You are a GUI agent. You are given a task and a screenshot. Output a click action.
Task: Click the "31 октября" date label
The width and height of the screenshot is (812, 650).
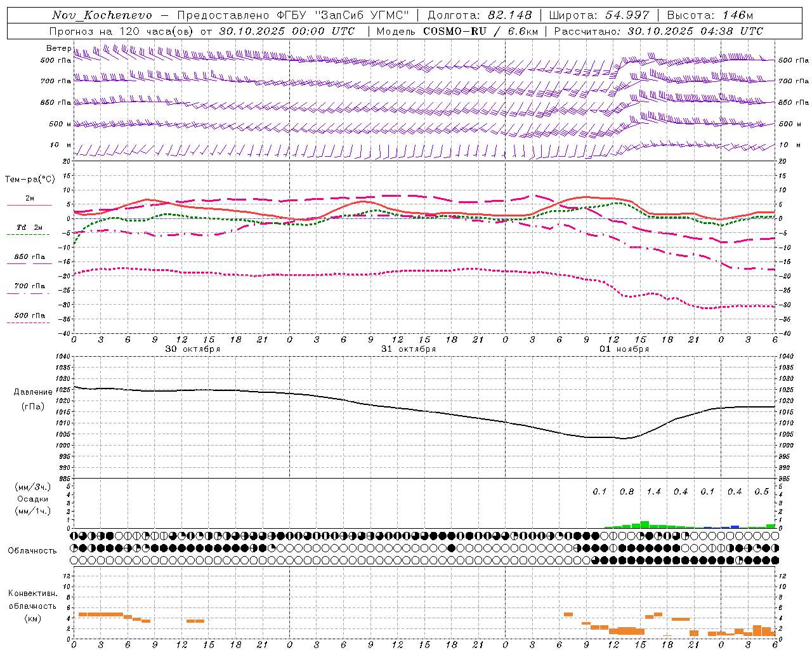pyautogui.click(x=409, y=349)
